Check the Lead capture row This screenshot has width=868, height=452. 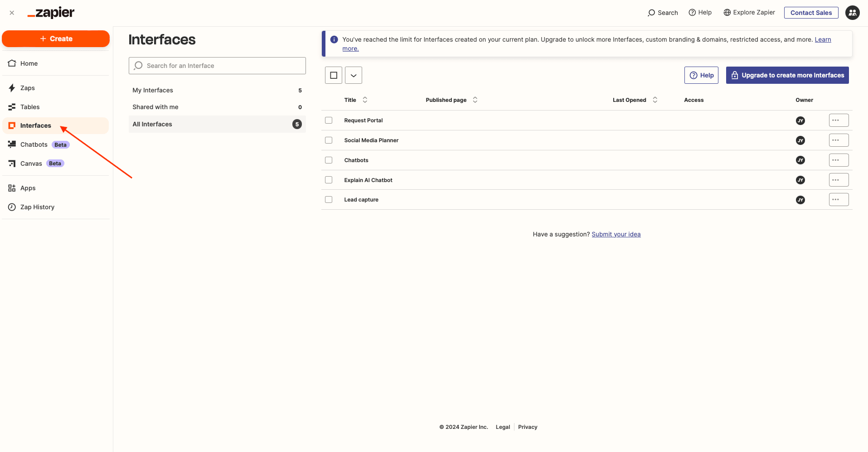tap(328, 199)
